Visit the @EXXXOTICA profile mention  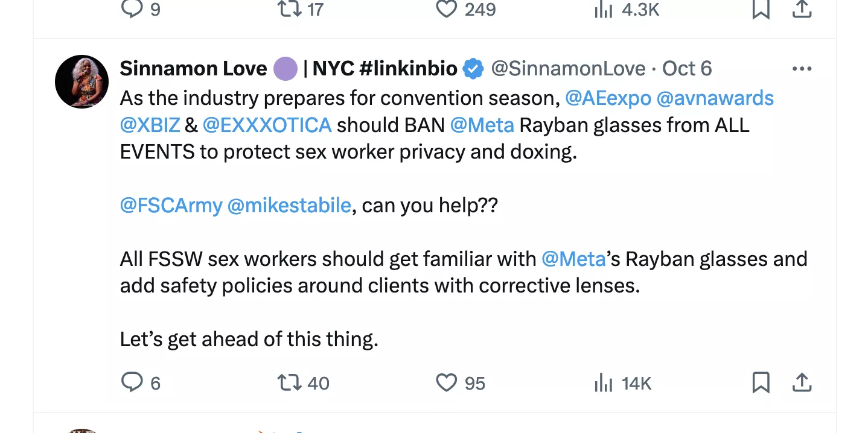267,125
